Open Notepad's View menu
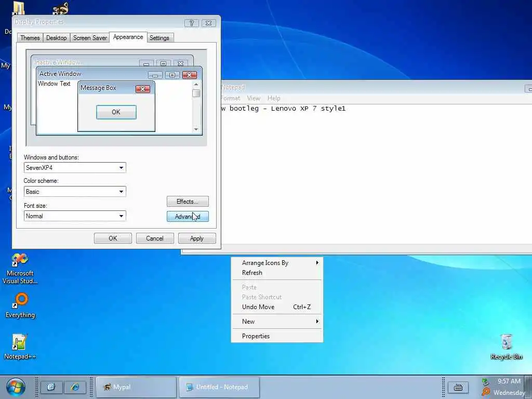 [254, 98]
